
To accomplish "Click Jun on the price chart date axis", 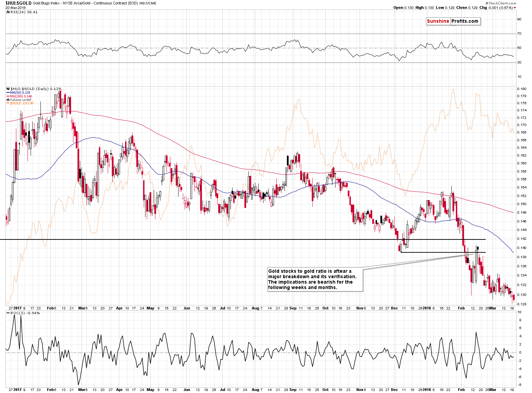I will coord(187,308).
